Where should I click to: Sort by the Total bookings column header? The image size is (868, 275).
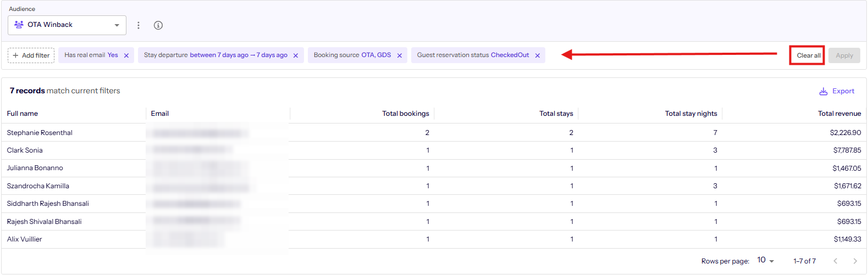coord(406,114)
